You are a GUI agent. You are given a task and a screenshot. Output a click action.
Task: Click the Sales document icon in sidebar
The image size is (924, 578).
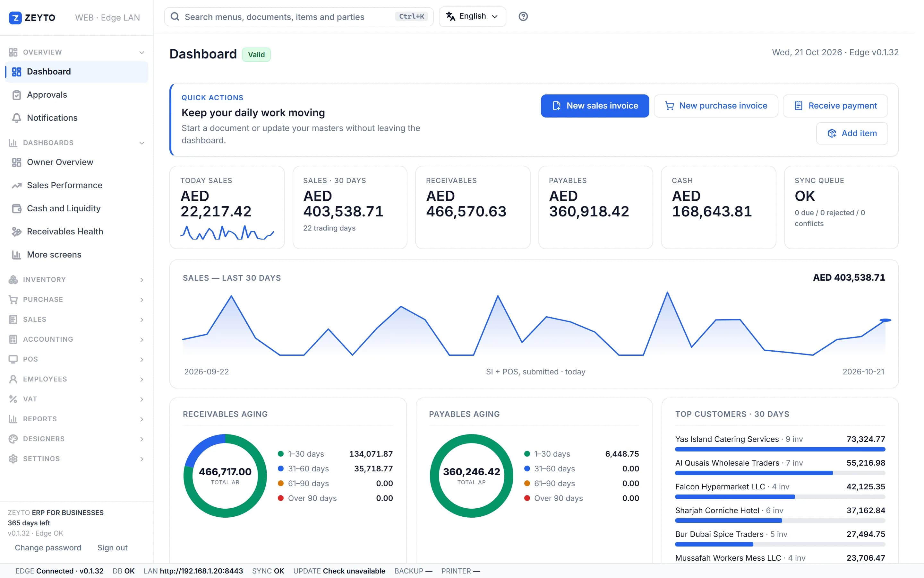13,320
